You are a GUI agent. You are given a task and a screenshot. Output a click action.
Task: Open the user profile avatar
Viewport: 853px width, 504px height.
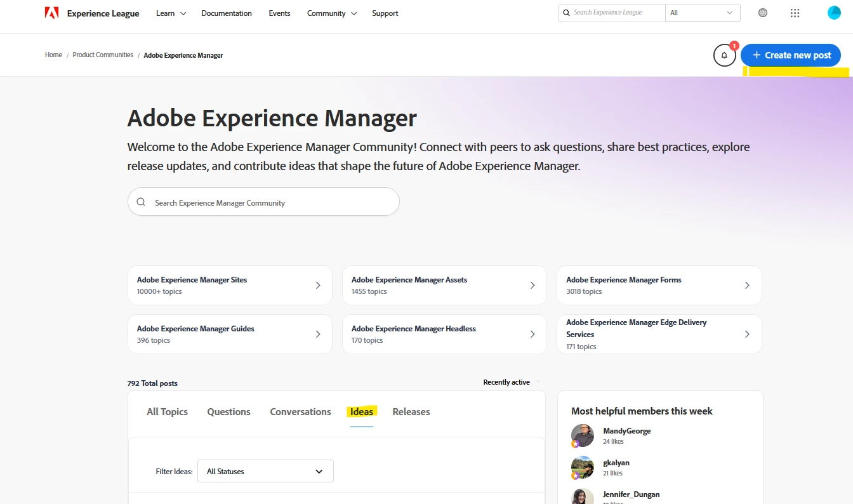834,13
